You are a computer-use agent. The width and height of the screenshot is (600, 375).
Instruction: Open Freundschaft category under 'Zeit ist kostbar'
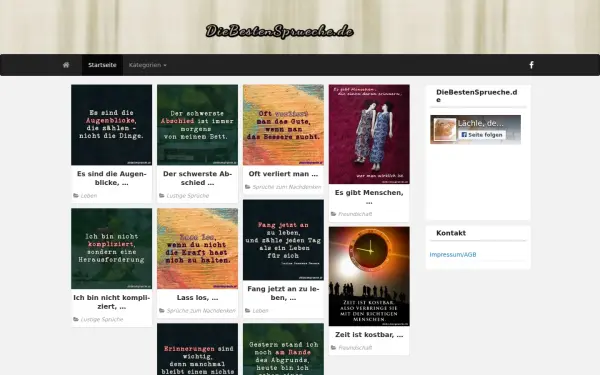tap(355, 348)
